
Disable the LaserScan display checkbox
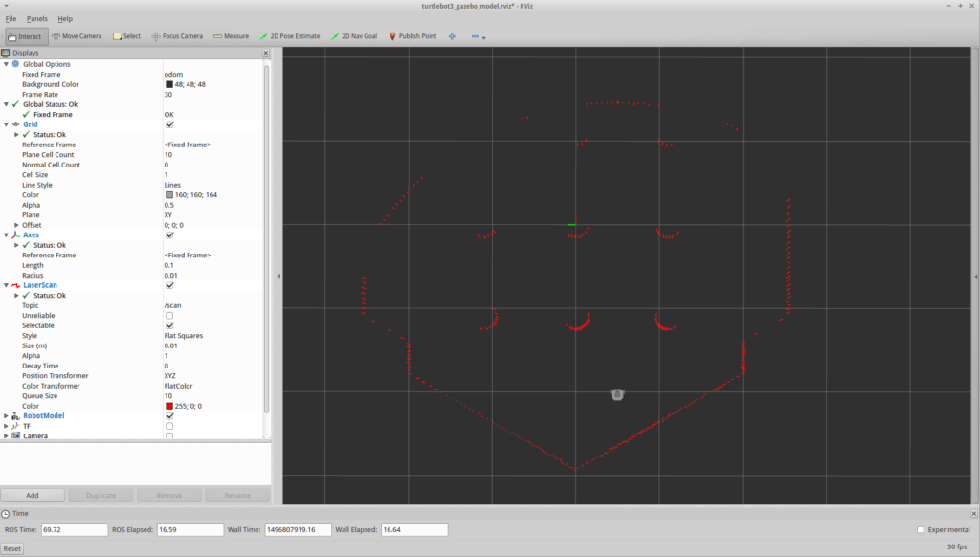click(169, 285)
